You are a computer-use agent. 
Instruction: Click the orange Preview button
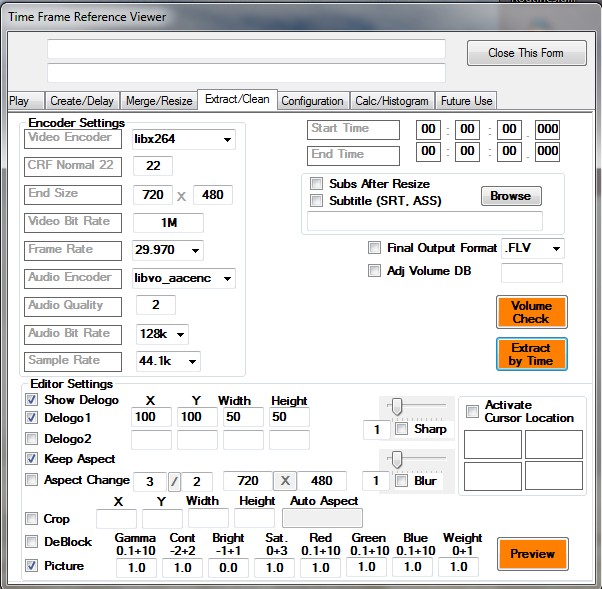coord(533,554)
